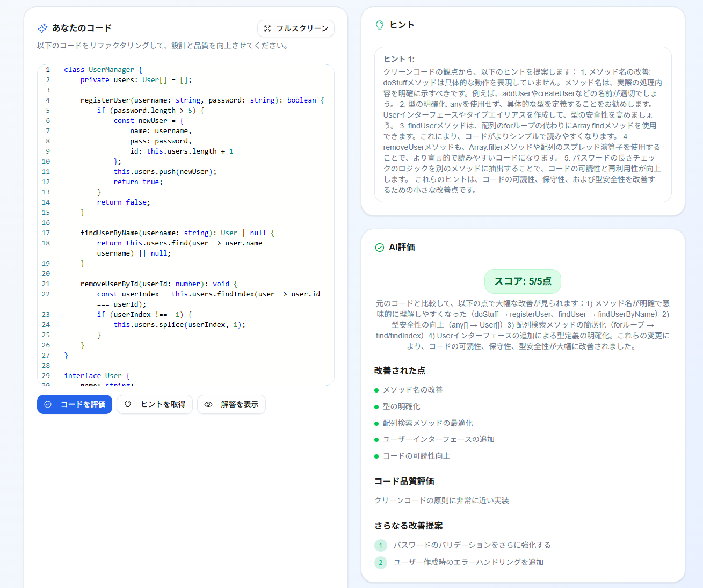Viewport: 703px width, 588px height.
Task: Click the さらなる改善提案 heading
Action: click(x=409, y=526)
